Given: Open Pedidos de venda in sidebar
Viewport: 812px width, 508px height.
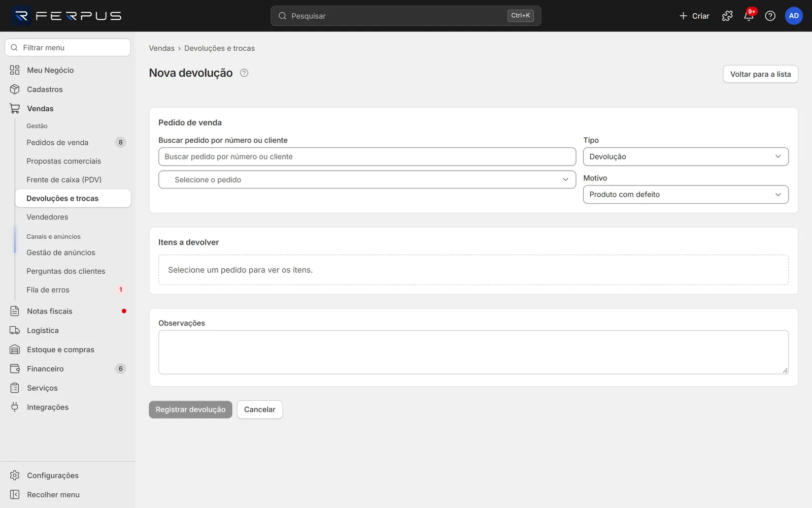Looking at the screenshot, I should pyautogui.click(x=73, y=142).
